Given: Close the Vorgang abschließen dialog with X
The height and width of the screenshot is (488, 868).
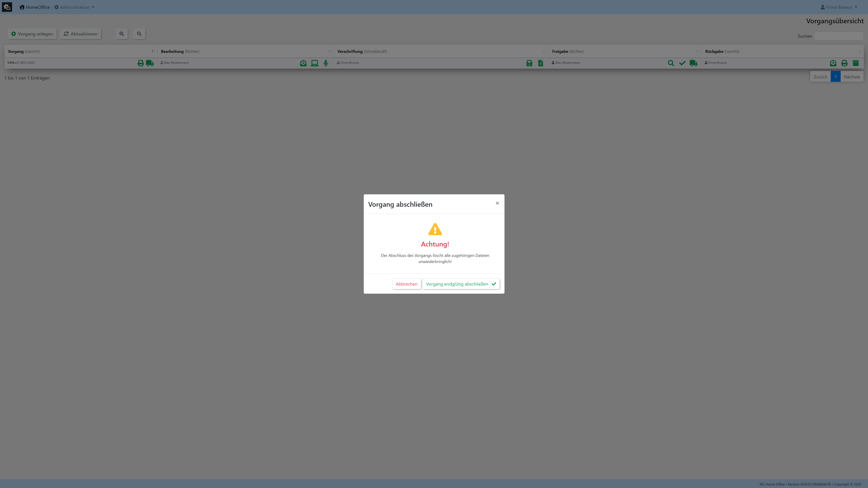Looking at the screenshot, I should click(x=497, y=203).
